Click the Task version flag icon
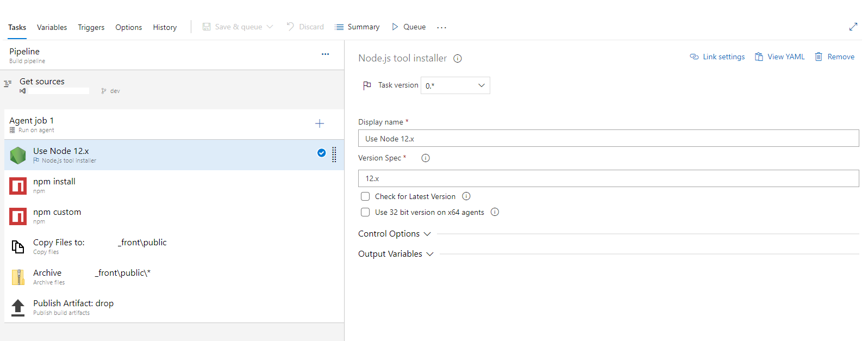The image size is (868, 341). [x=367, y=85]
